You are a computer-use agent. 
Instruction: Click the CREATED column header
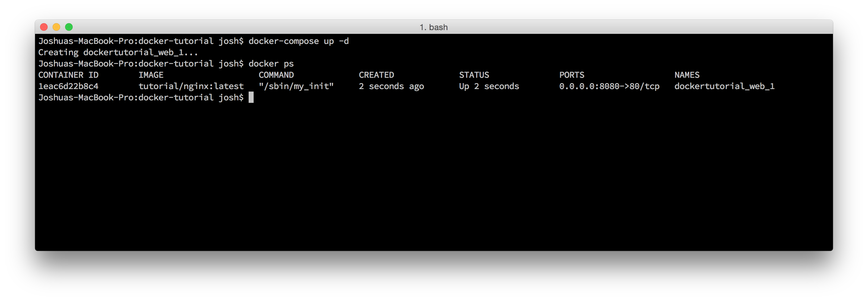[376, 75]
